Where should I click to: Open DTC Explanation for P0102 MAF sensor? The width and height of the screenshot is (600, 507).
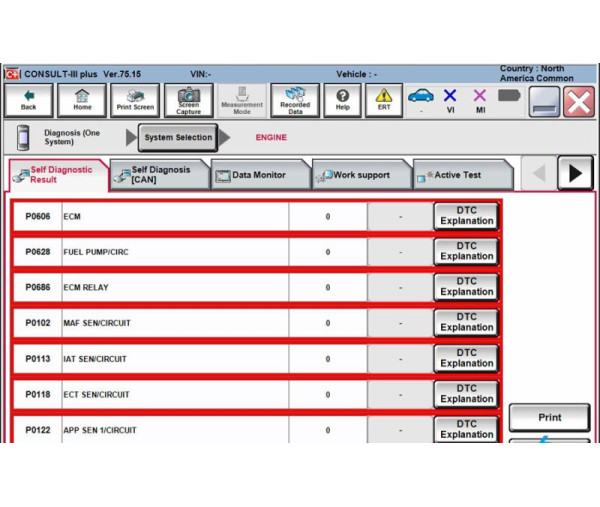point(466,323)
